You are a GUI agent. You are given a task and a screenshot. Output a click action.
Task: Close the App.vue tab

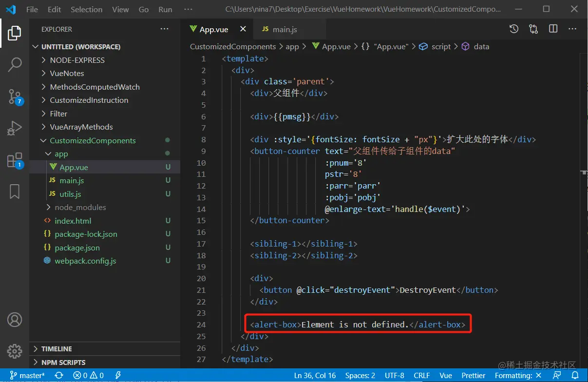click(x=243, y=29)
